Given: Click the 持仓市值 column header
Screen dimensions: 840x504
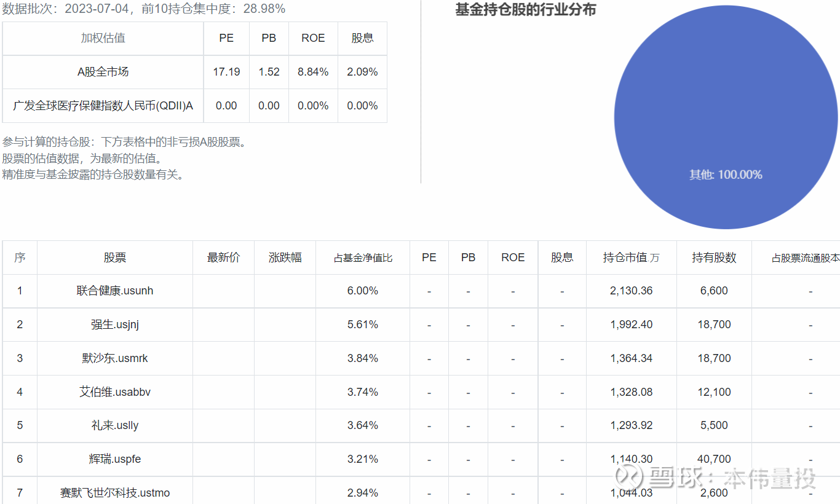Looking at the screenshot, I should point(631,258).
